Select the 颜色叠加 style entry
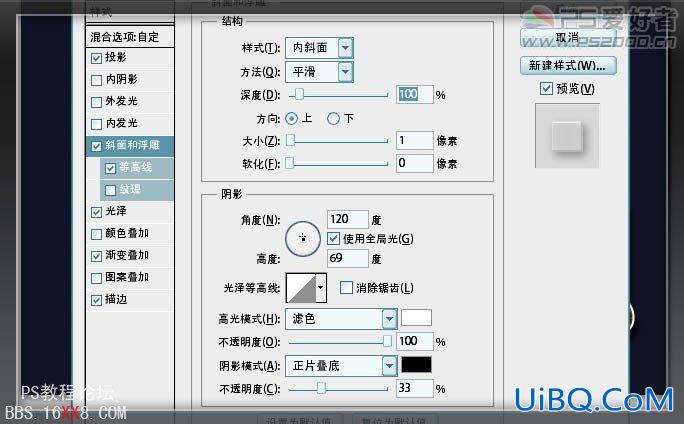This screenshot has width=684, height=424. tap(127, 233)
